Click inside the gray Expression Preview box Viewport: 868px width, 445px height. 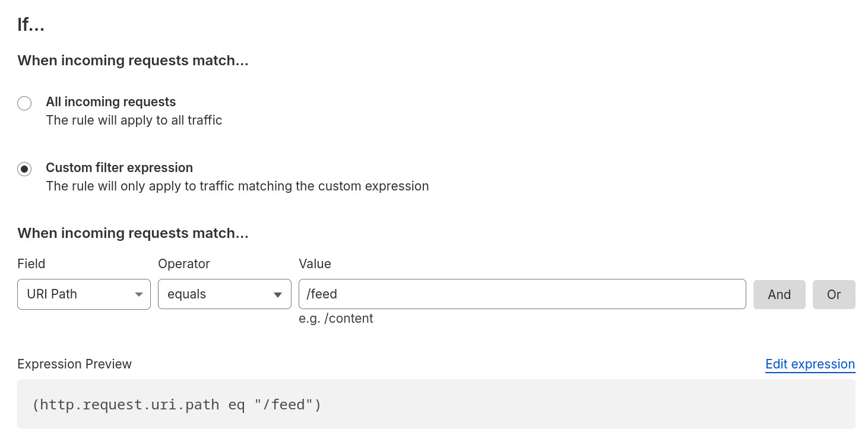[436, 405]
